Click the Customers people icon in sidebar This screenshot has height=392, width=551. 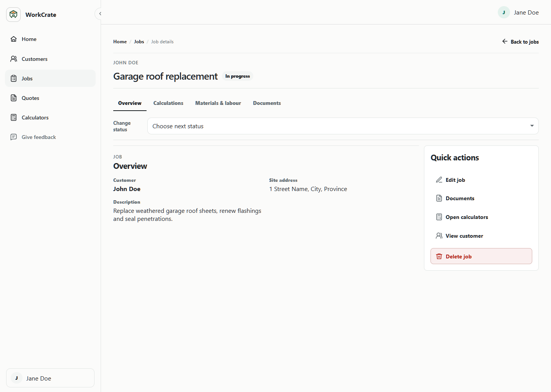14,59
